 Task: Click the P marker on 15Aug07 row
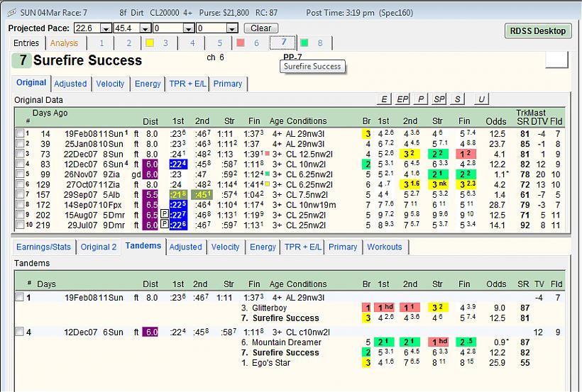[165, 214]
